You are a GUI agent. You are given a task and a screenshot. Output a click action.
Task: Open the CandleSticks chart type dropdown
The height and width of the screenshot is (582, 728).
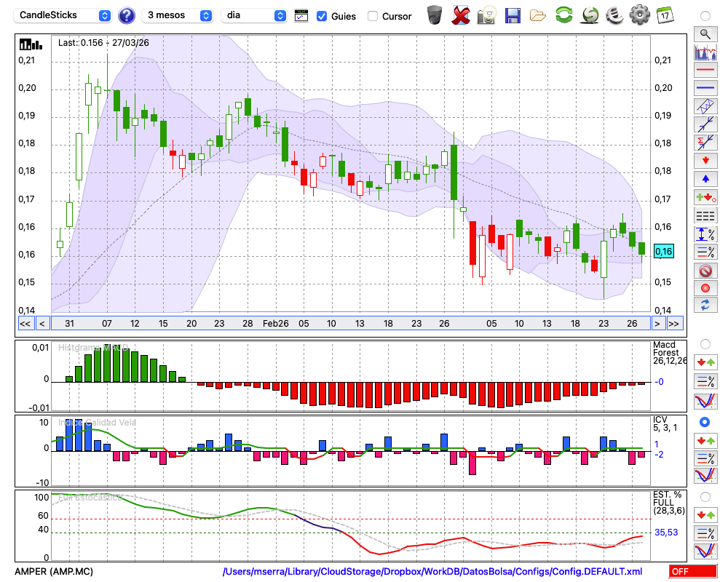[64, 15]
